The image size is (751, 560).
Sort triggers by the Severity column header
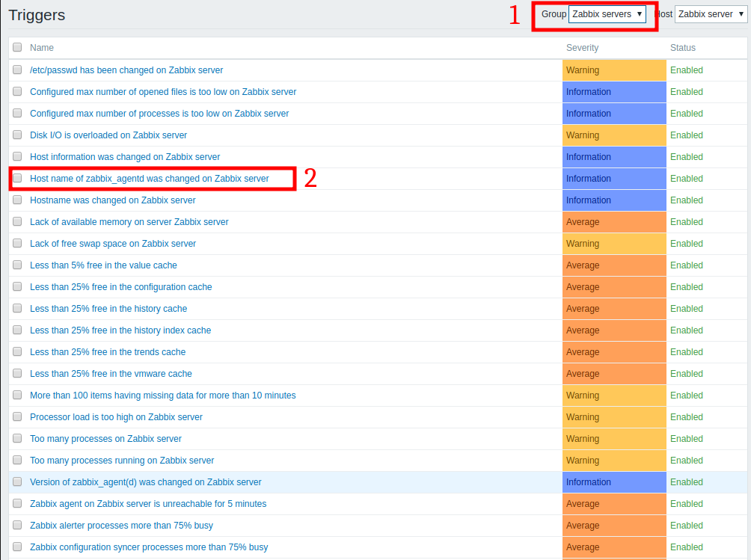pos(582,47)
